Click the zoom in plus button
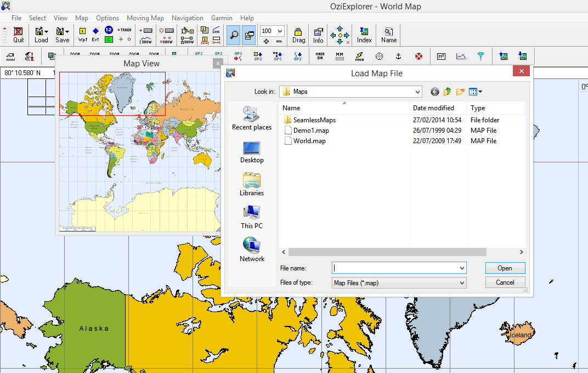588x373 pixels. pos(267,41)
